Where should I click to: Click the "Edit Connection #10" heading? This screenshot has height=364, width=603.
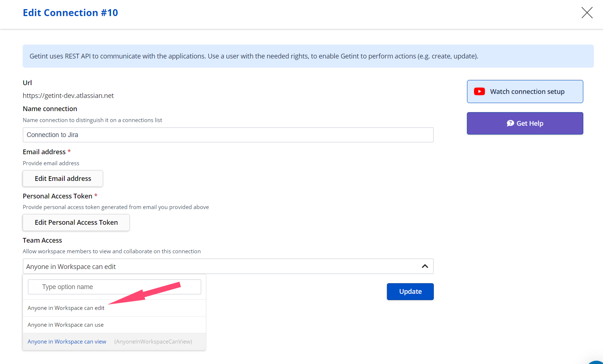[x=71, y=13]
